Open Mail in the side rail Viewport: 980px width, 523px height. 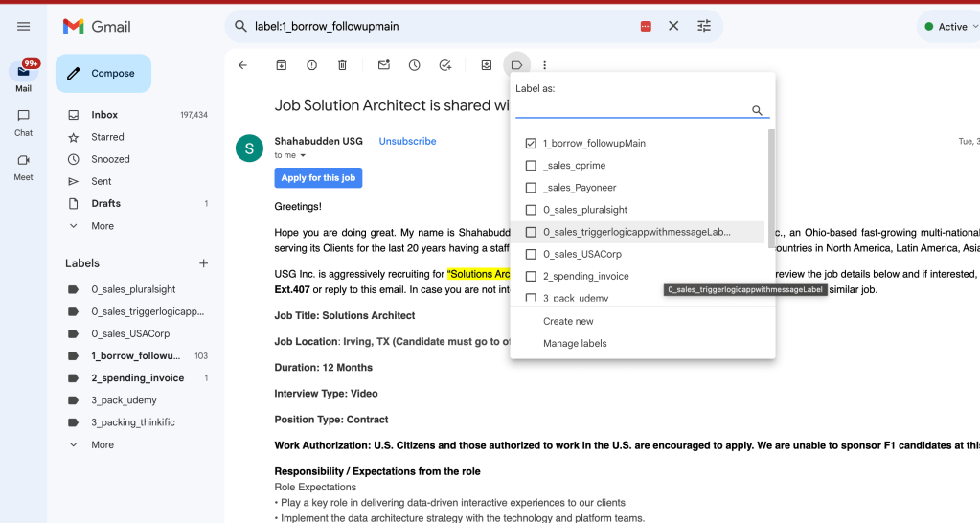pyautogui.click(x=23, y=76)
